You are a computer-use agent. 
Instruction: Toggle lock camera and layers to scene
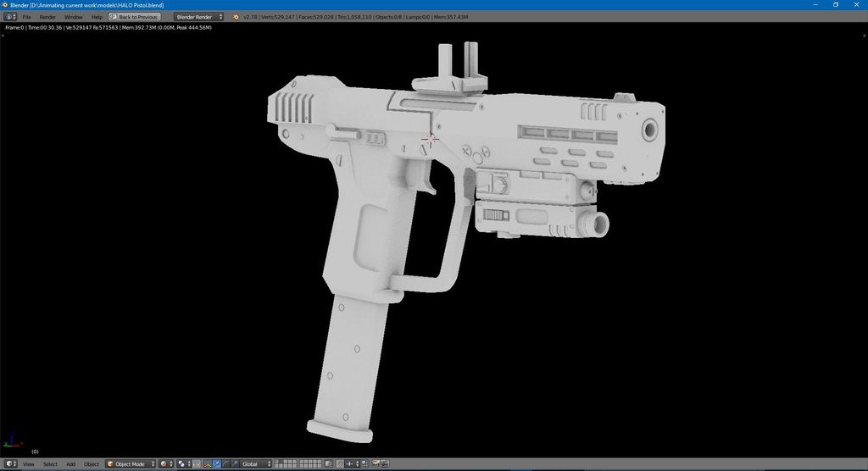328,464
